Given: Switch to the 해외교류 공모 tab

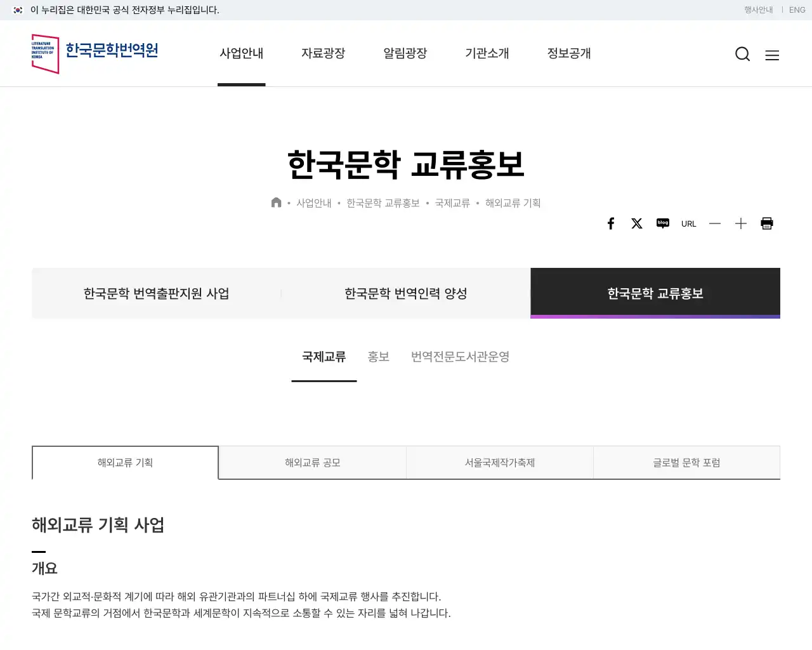Looking at the screenshot, I should 311,463.
